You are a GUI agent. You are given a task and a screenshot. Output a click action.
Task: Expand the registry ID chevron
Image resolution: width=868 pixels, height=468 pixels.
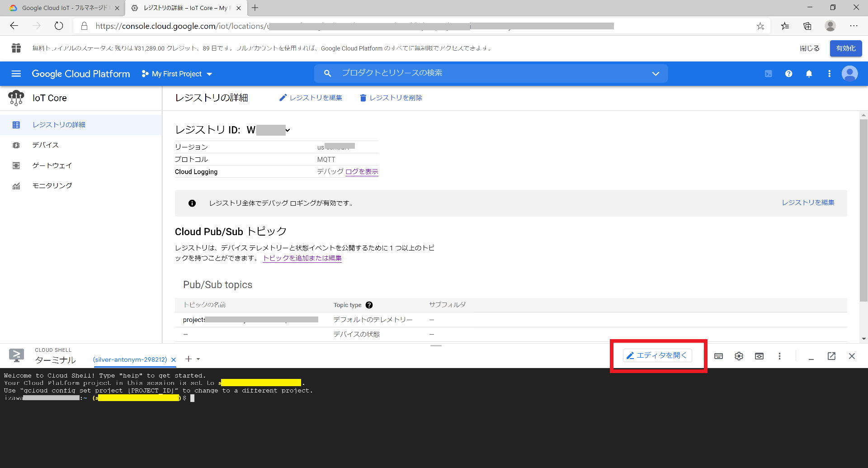click(288, 131)
